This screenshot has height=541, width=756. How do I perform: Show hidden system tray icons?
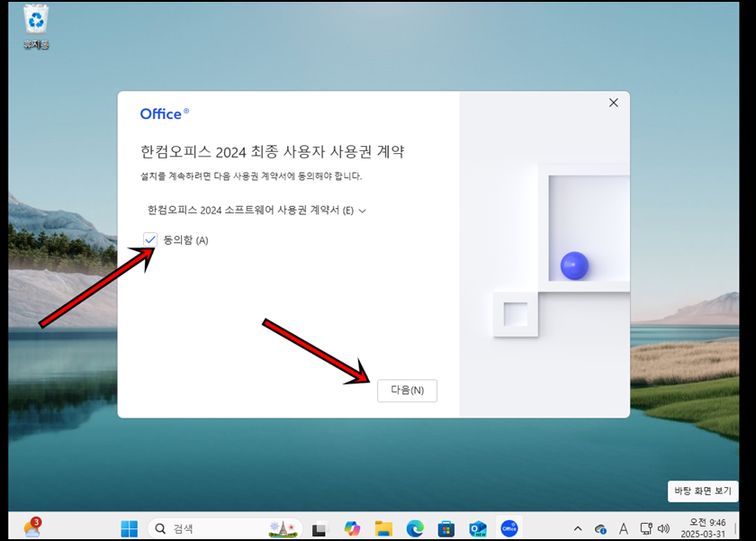578,529
